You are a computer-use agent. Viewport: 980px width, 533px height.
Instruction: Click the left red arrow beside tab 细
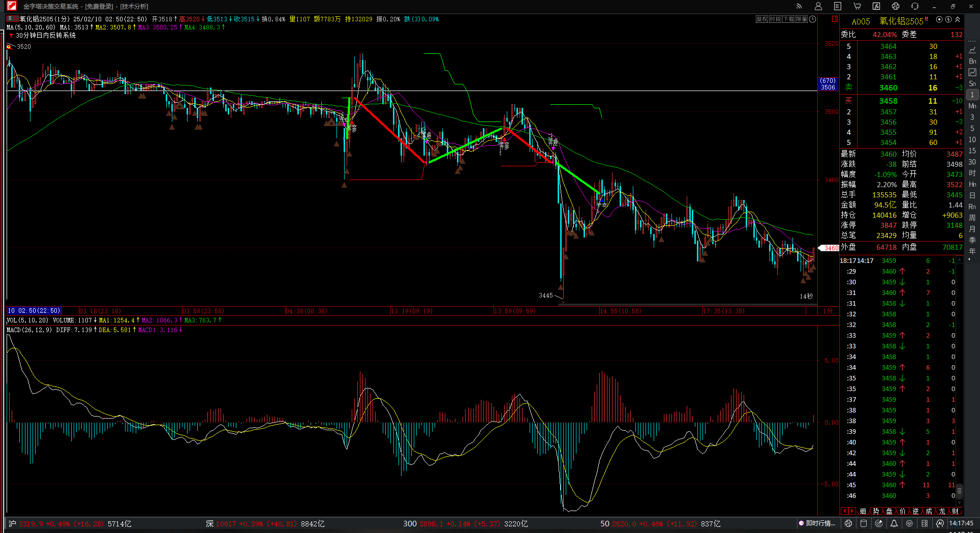pos(844,511)
